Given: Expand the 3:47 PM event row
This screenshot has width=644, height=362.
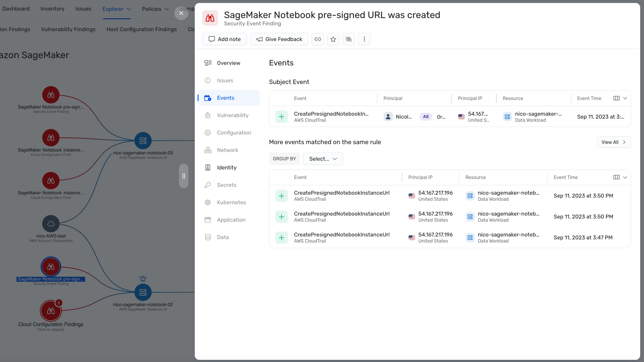Looking at the screenshot, I should [282, 238].
